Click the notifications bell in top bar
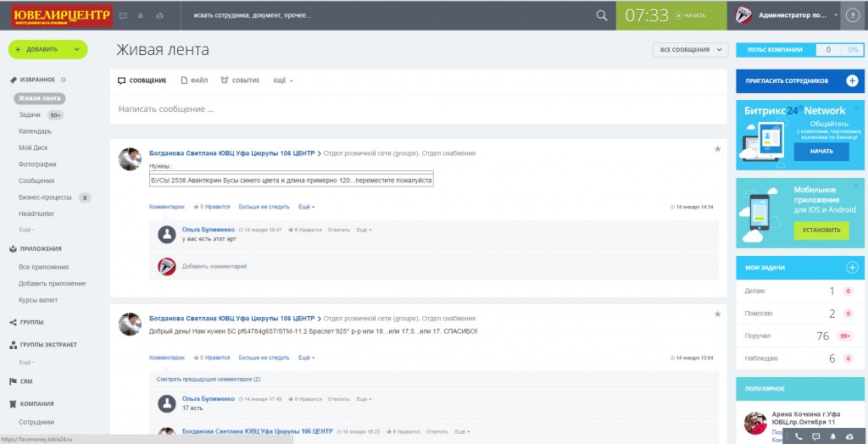This screenshot has height=444, width=868. tap(141, 15)
